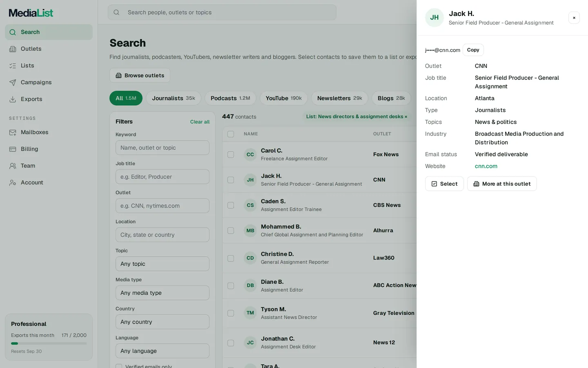Open Outlets from the sidebar

coord(49,49)
